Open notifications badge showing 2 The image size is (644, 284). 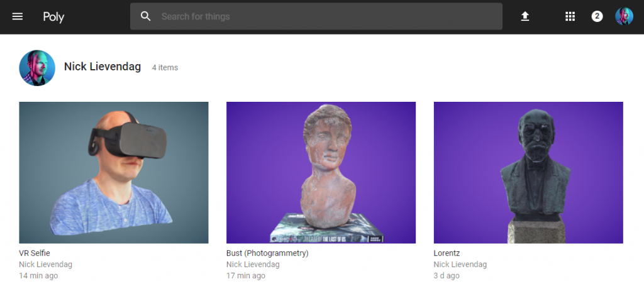(x=597, y=16)
